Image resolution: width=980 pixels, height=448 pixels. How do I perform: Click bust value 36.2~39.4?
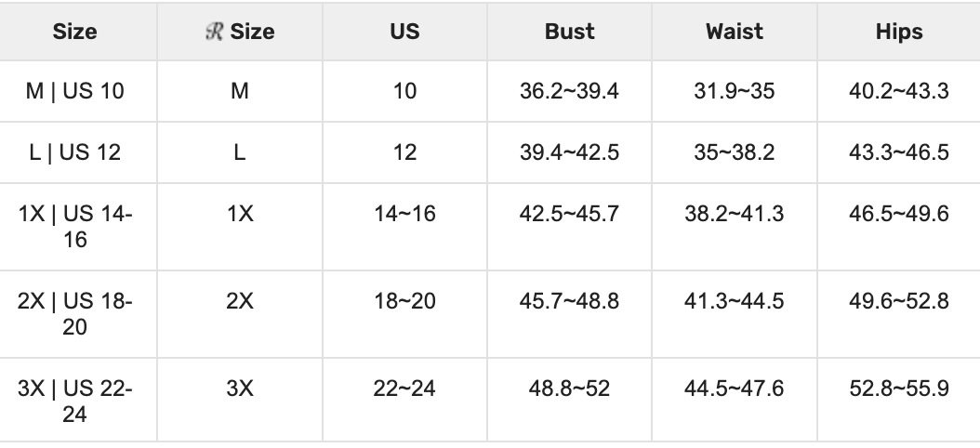[569, 91]
